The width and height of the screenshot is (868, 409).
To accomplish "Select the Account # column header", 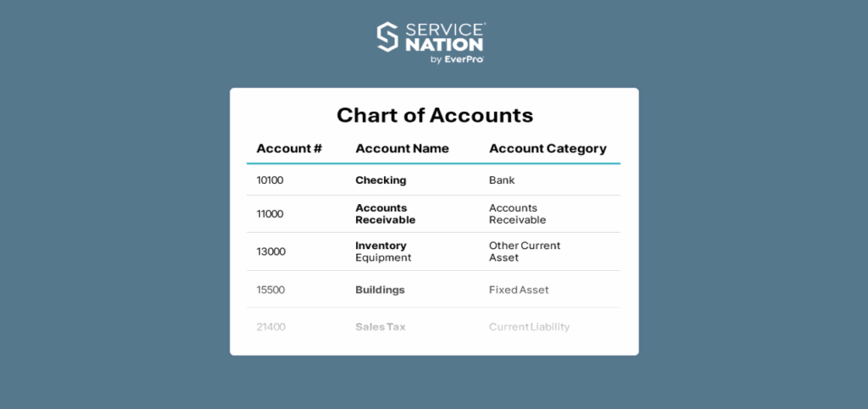I will coord(289,148).
